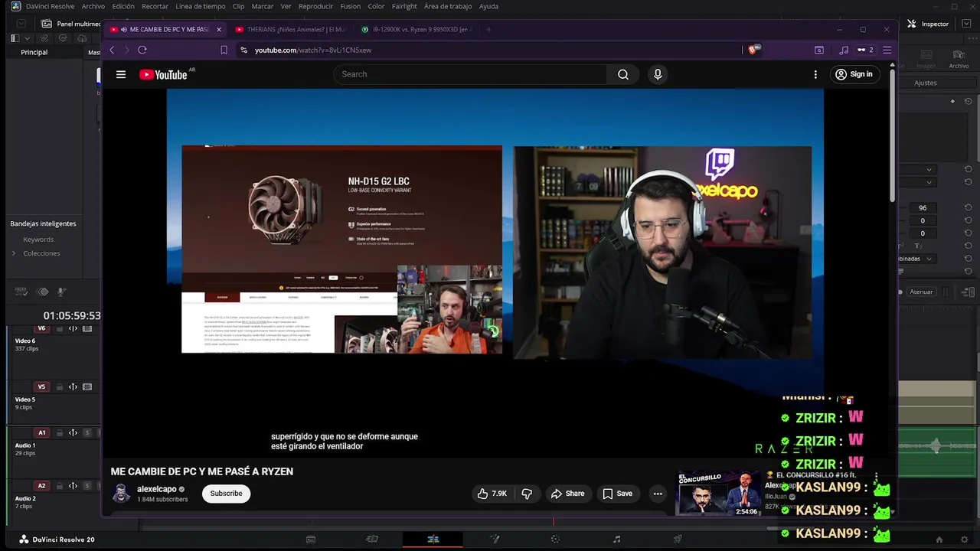
Task: Save the video to a playlist
Action: 617,494
